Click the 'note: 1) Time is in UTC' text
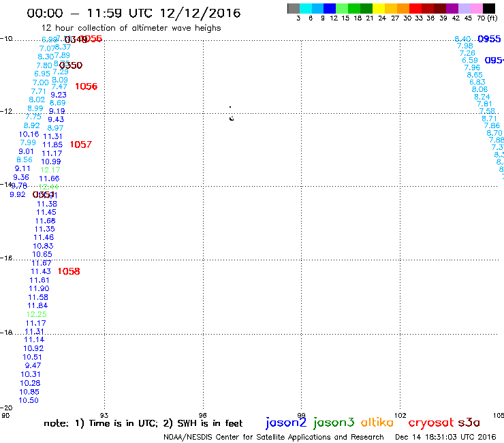The width and height of the screenshot is (504, 443). tap(101, 423)
